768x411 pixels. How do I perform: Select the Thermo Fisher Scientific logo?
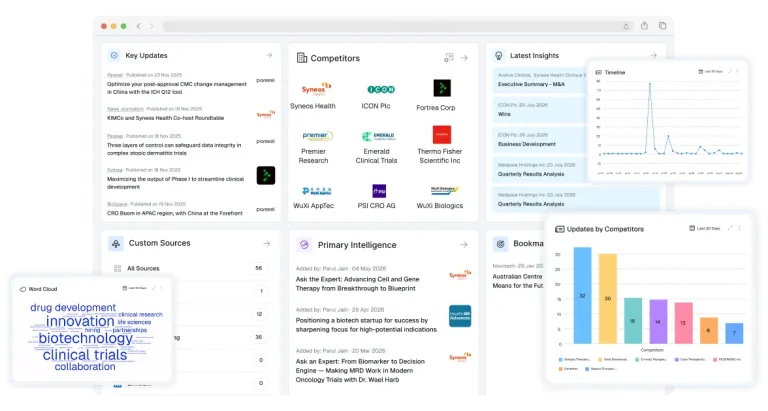(x=442, y=134)
